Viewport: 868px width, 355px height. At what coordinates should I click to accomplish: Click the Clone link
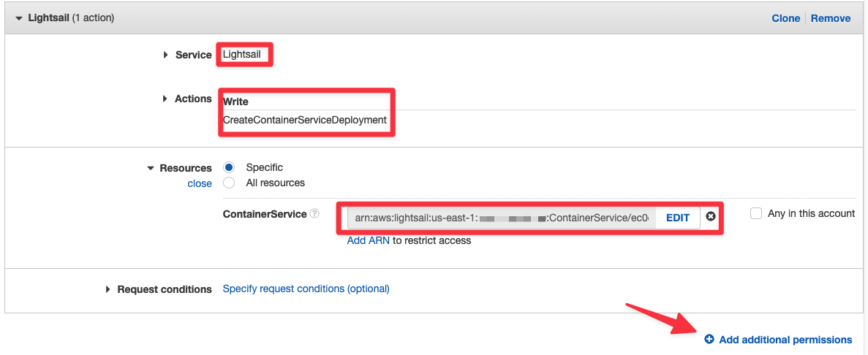click(x=785, y=18)
